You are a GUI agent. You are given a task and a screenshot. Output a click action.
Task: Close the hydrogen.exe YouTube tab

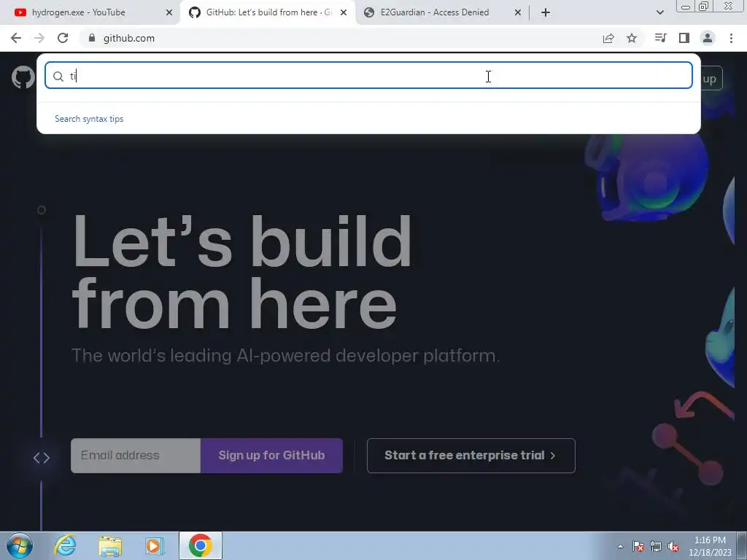coord(169,12)
